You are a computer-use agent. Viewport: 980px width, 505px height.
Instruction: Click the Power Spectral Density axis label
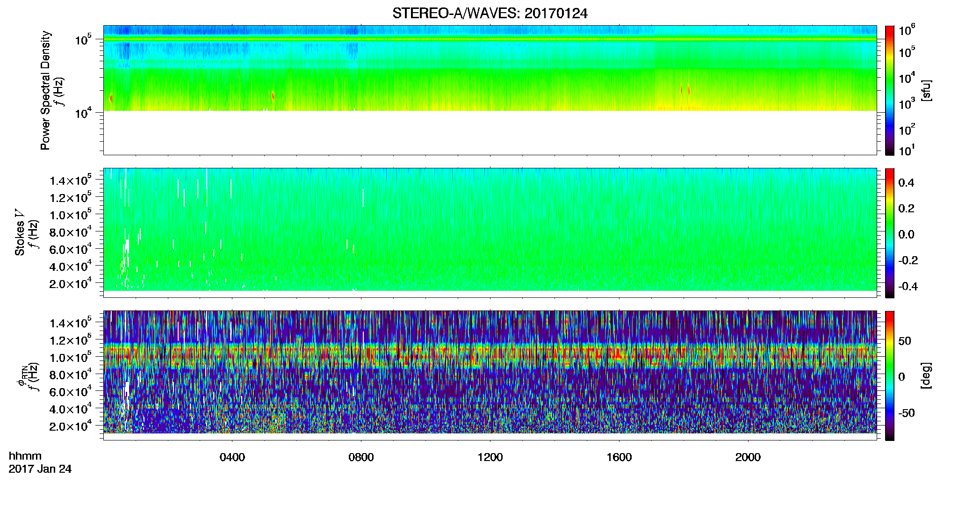(45, 90)
